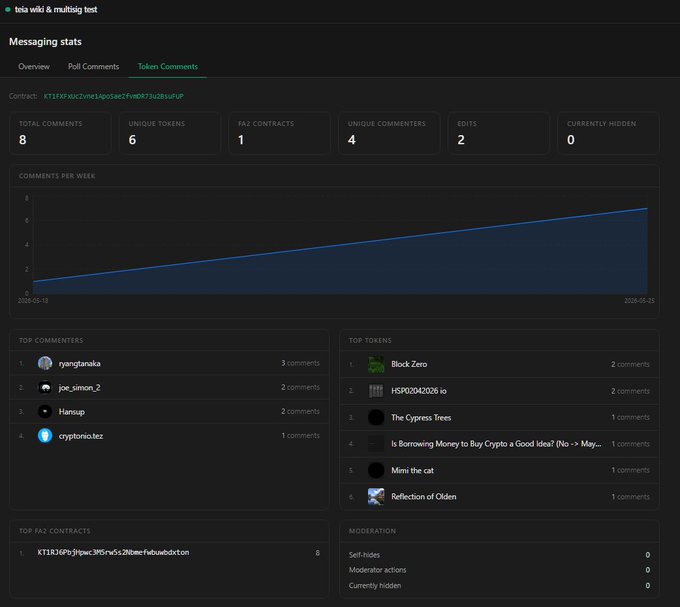This screenshot has height=607, width=680.
Task: Open the teia wiki & multisig test title
Action: [x=56, y=9]
